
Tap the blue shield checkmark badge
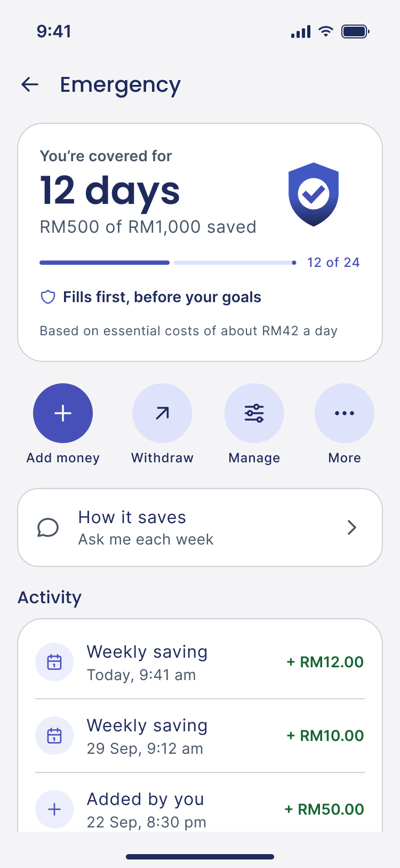pyautogui.click(x=314, y=194)
